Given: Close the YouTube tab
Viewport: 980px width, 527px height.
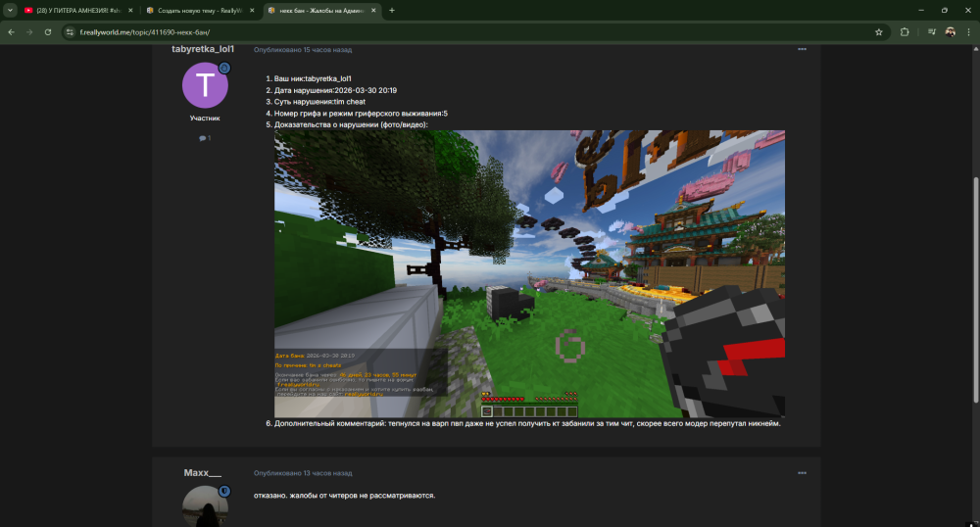Looking at the screenshot, I should [130, 11].
